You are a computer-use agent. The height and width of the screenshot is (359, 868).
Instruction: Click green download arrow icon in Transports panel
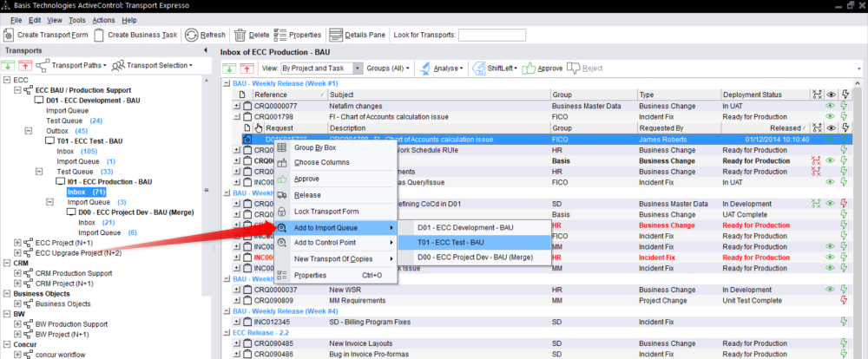point(9,66)
